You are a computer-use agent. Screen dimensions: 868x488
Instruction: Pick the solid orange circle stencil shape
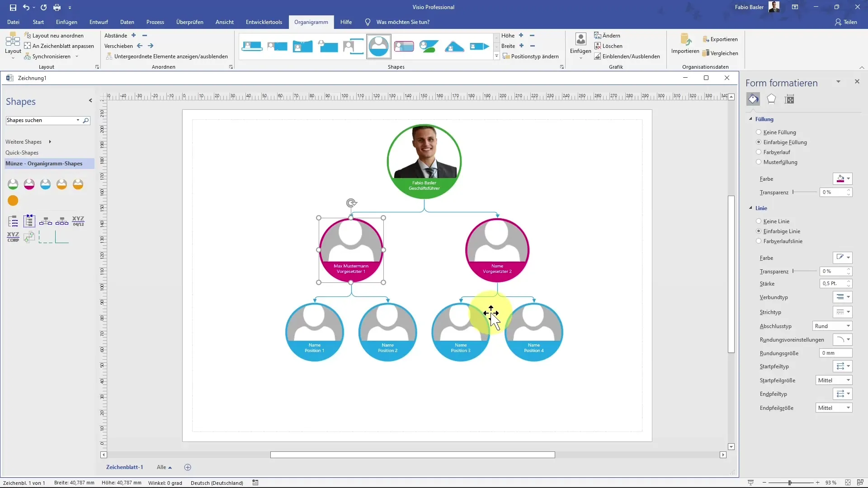(13, 200)
